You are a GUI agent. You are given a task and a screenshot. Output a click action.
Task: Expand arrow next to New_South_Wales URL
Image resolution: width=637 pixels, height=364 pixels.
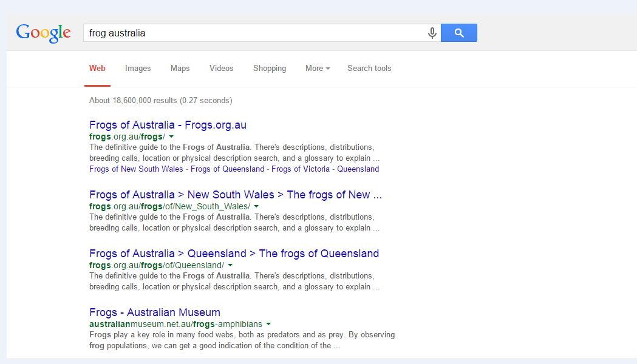coord(256,206)
